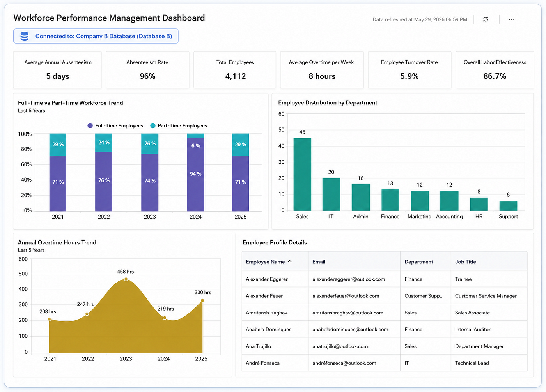Screen dimensions: 546x392
Task: Click the refresh data icon
Action: click(x=486, y=19)
